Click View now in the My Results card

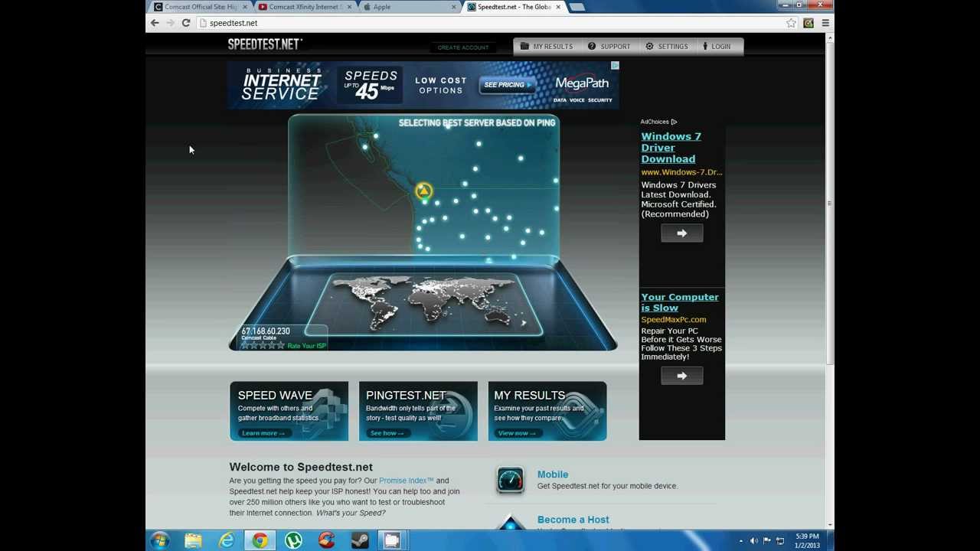click(x=517, y=433)
